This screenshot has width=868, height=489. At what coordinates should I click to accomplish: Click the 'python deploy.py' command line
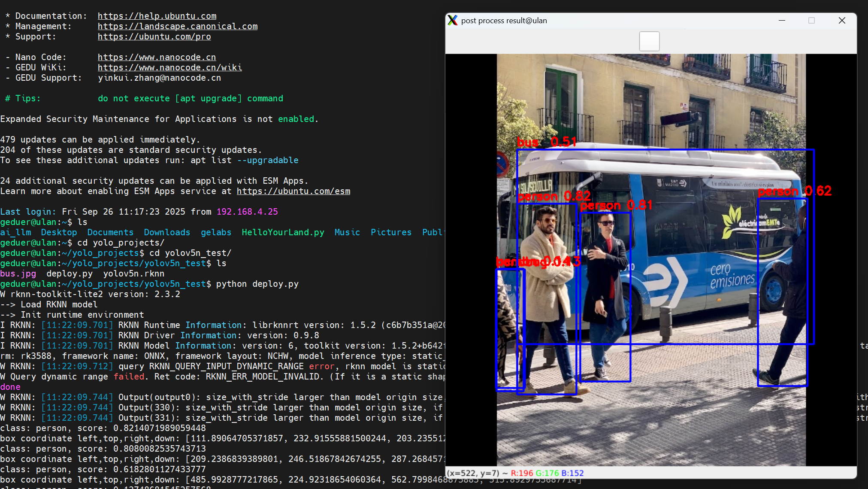(x=257, y=284)
